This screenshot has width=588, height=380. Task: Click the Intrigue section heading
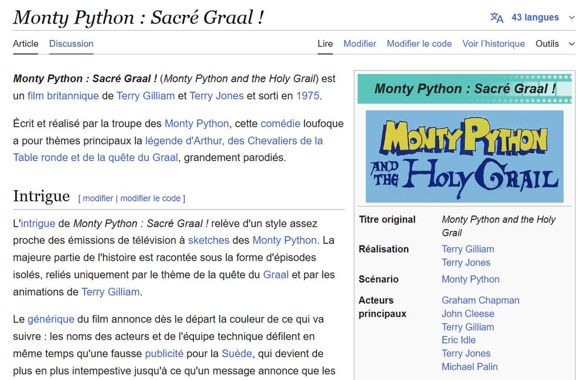[x=41, y=196]
